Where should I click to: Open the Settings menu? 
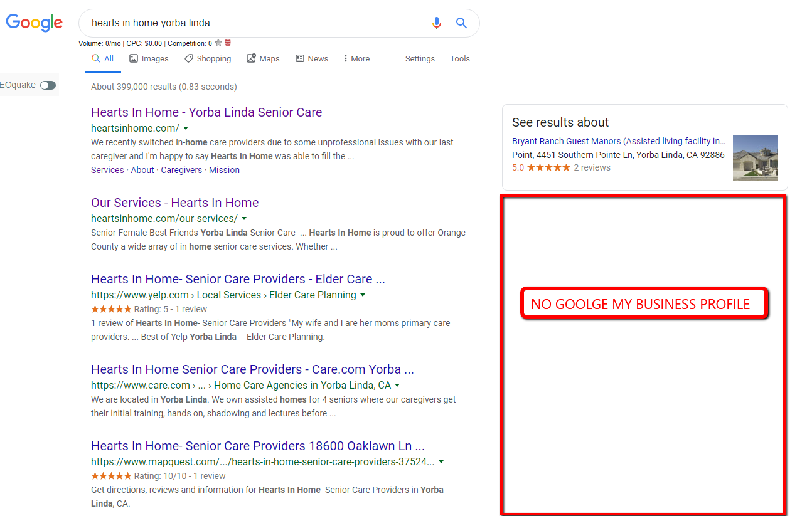[x=420, y=58]
